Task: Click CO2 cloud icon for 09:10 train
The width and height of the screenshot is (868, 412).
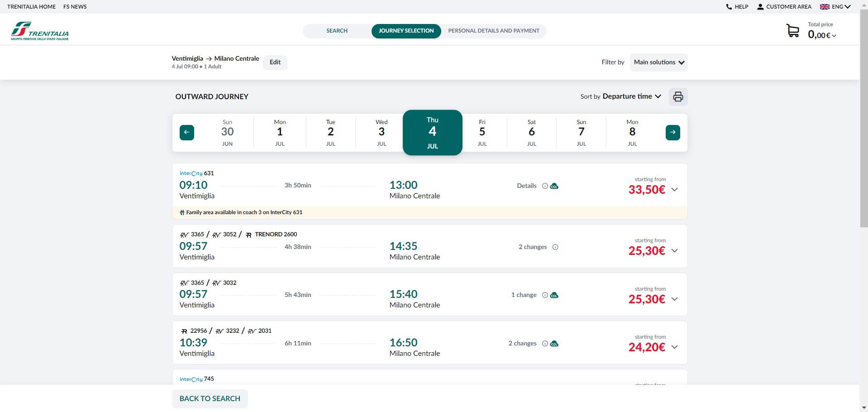Action: click(554, 186)
